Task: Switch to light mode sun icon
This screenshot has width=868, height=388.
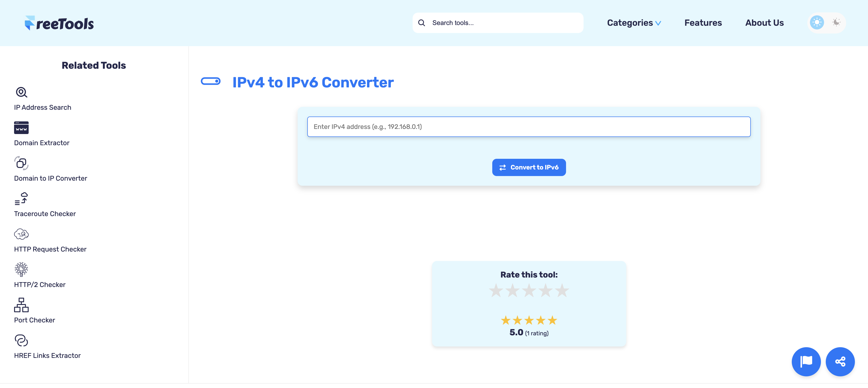Action: click(x=817, y=23)
